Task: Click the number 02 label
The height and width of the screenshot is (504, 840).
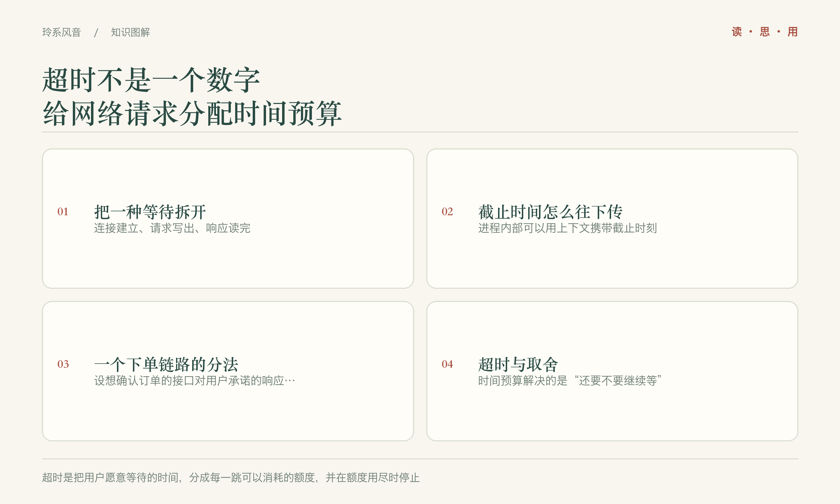Action: tap(447, 211)
